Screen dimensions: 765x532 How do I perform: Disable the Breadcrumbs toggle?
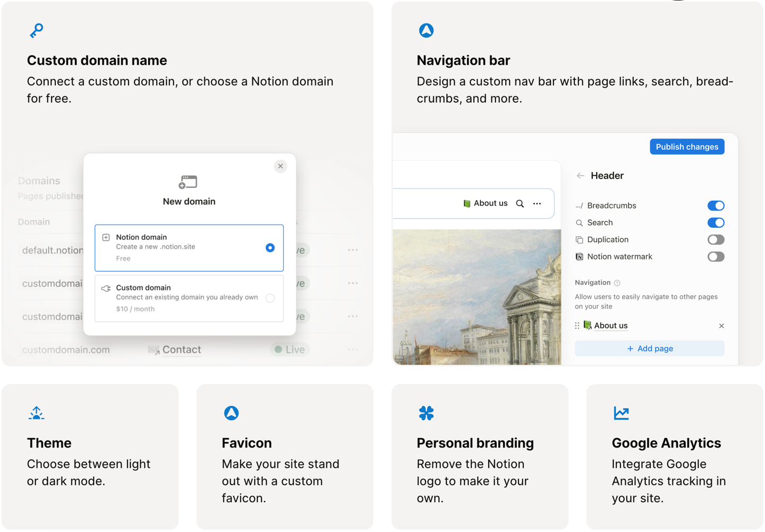(716, 205)
